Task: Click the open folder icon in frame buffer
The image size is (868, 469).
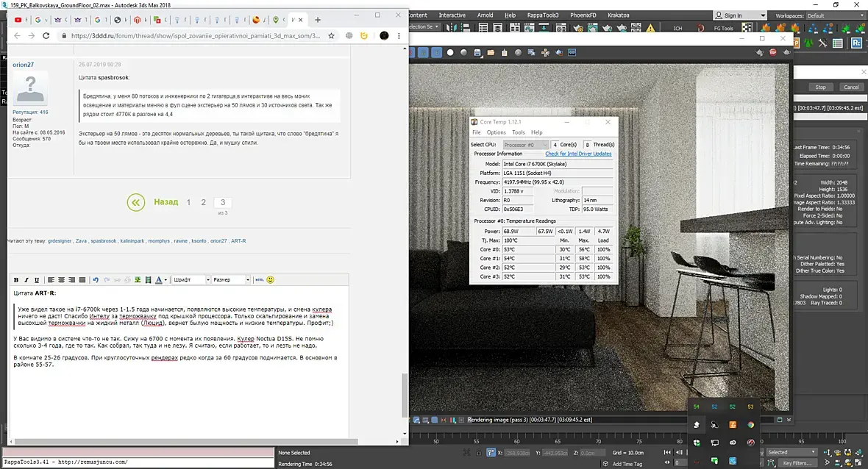Action: point(491,52)
